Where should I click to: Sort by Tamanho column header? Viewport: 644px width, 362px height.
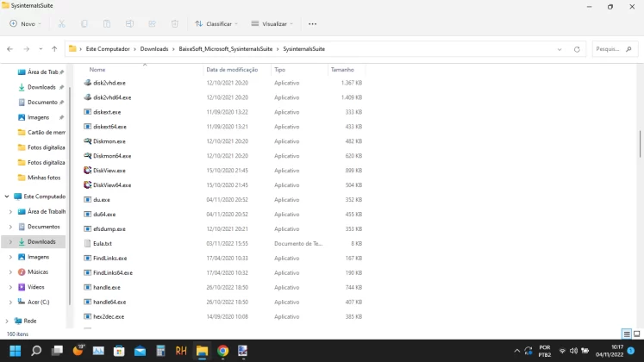(342, 70)
